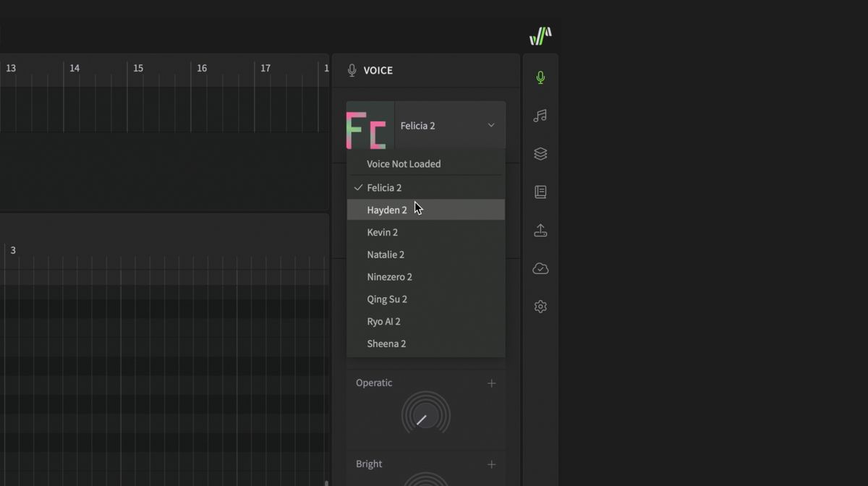Open the Render export icon in sidebar
Image resolution: width=868 pixels, height=486 pixels.
[x=540, y=230]
